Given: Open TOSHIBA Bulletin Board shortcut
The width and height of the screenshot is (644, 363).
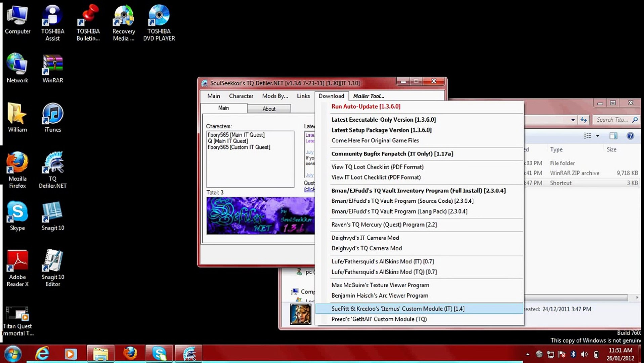Looking at the screenshot, I should point(88,23).
